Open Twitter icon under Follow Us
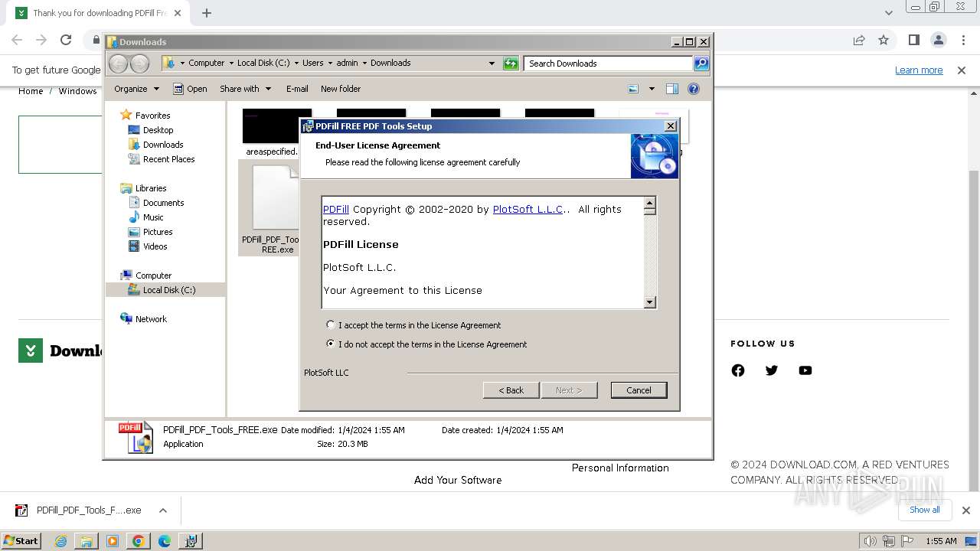The image size is (980, 551). 772,370
